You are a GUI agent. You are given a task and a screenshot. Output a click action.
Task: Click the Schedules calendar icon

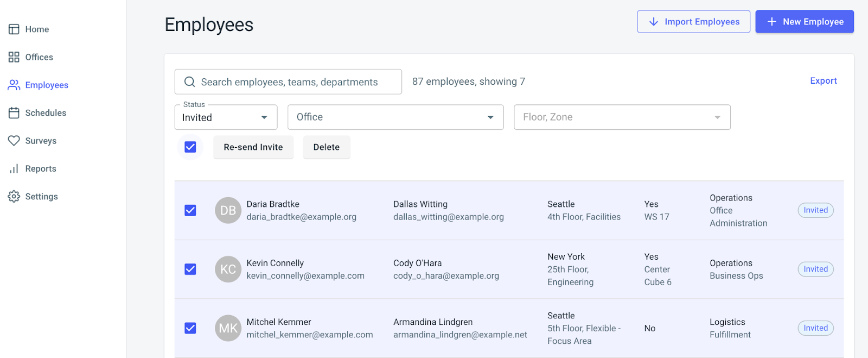coord(14,113)
